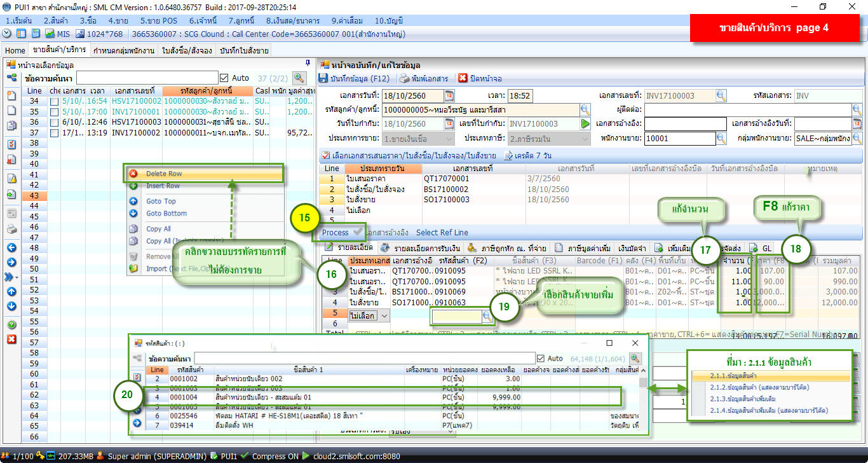Click พิมพ์เอกสาร print button
Image resolution: width=868 pixels, height=463 pixels.
424,79
